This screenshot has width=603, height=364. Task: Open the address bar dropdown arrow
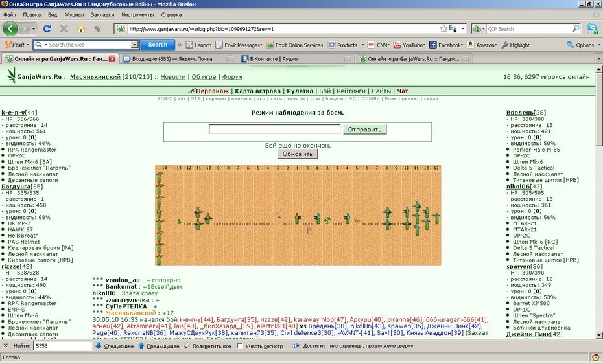[x=463, y=28]
